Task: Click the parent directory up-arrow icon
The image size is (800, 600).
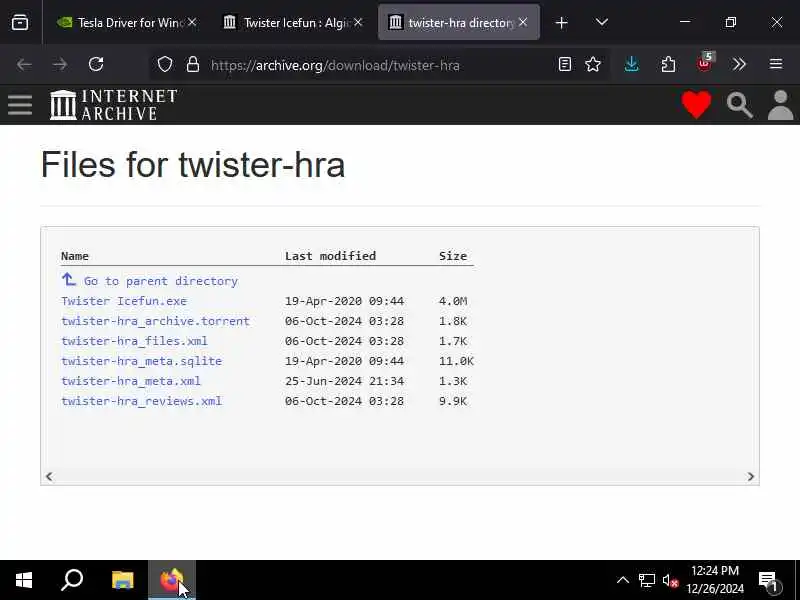Action: tap(69, 280)
